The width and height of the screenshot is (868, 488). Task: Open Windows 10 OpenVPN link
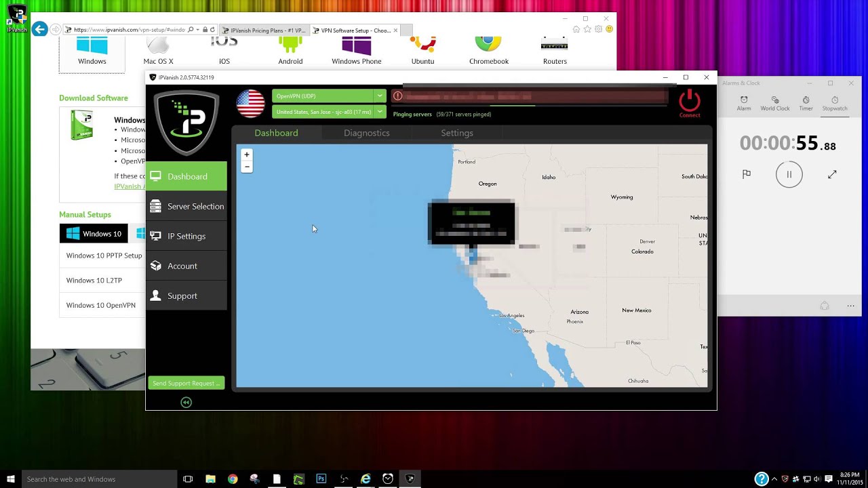tap(100, 305)
